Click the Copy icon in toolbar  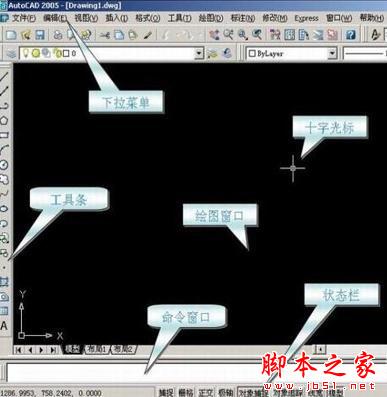pos(119,35)
